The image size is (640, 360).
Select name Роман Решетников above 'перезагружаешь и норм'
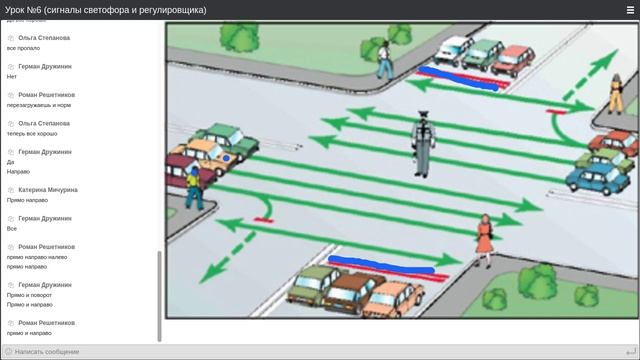click(x=47, y=95)
